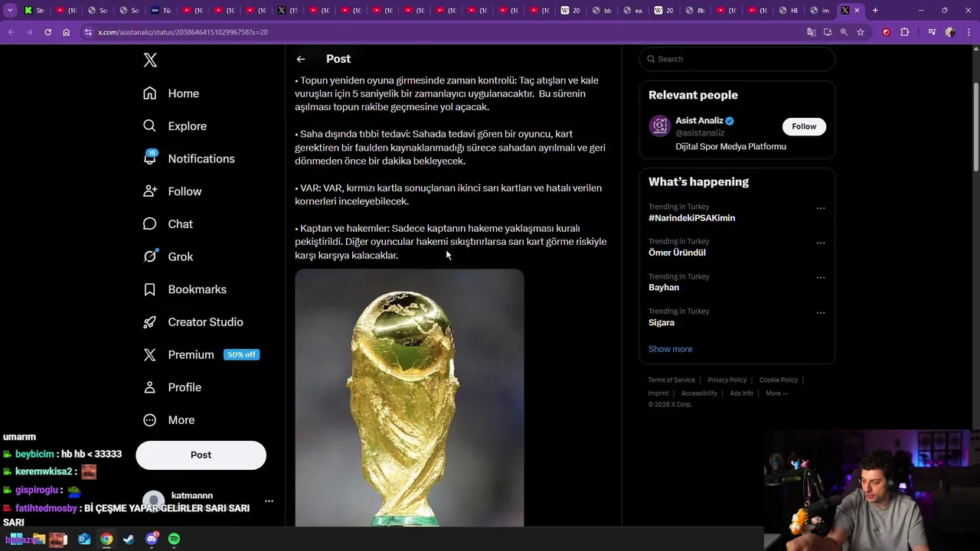
Task: Open the Sigara trending topic
Action: pos(661,322)
